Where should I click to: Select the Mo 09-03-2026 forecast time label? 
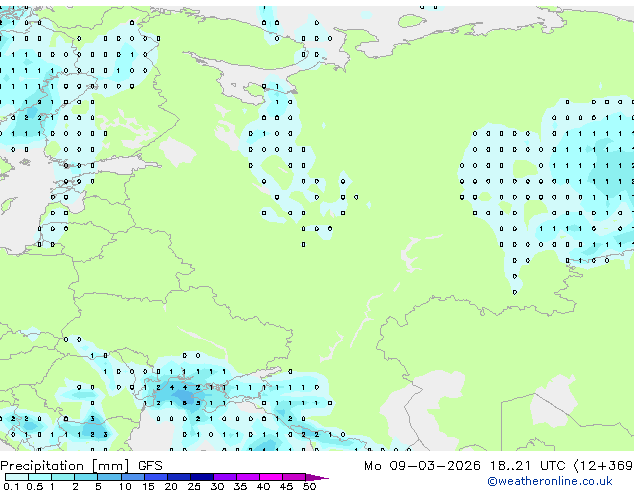pyautogui.click(x=499, y=466)
